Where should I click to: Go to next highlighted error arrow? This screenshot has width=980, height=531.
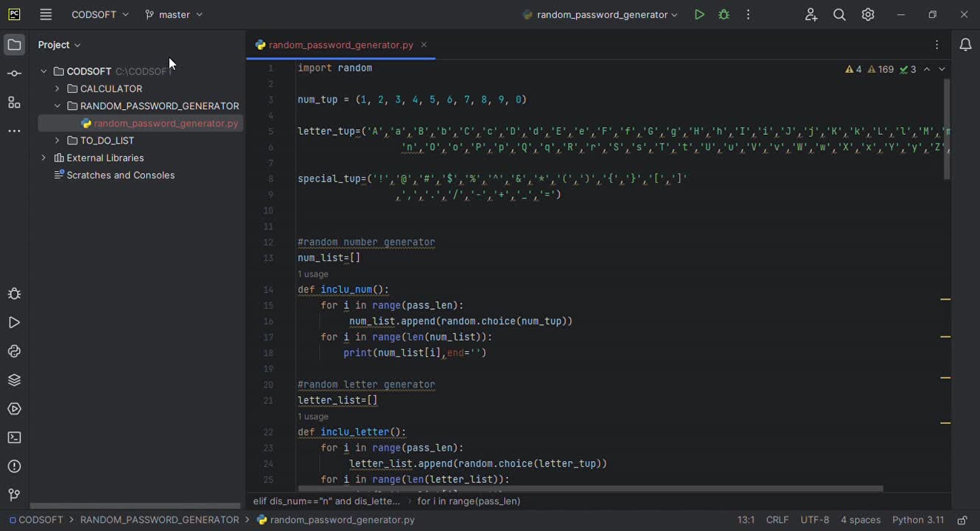942,69
